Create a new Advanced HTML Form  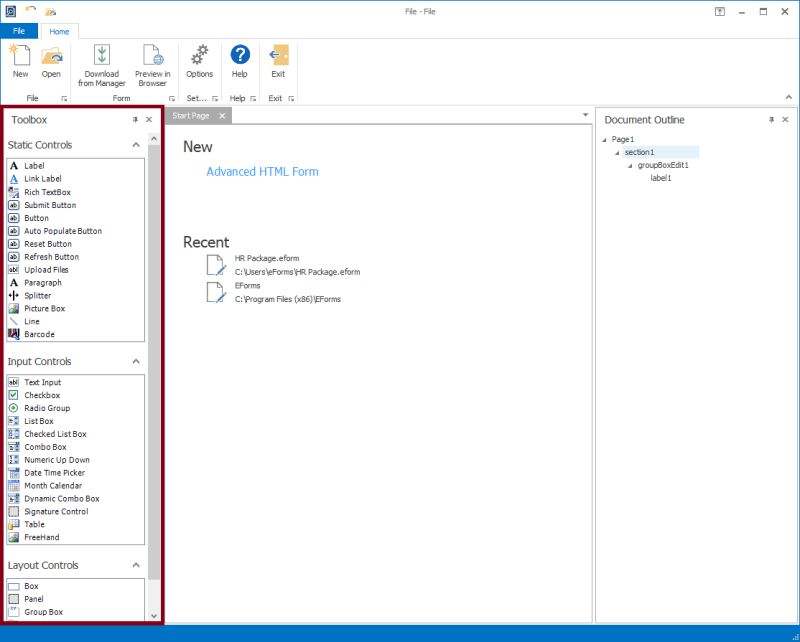pos(262,171)
